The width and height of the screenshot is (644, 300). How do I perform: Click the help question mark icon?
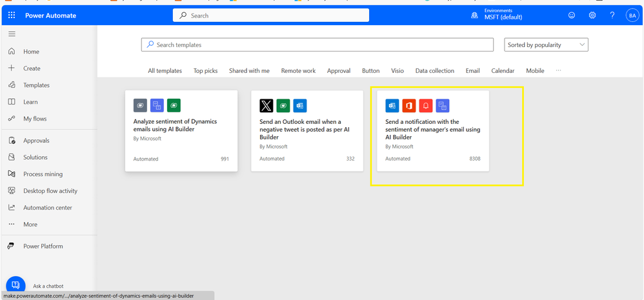(612, 15)
